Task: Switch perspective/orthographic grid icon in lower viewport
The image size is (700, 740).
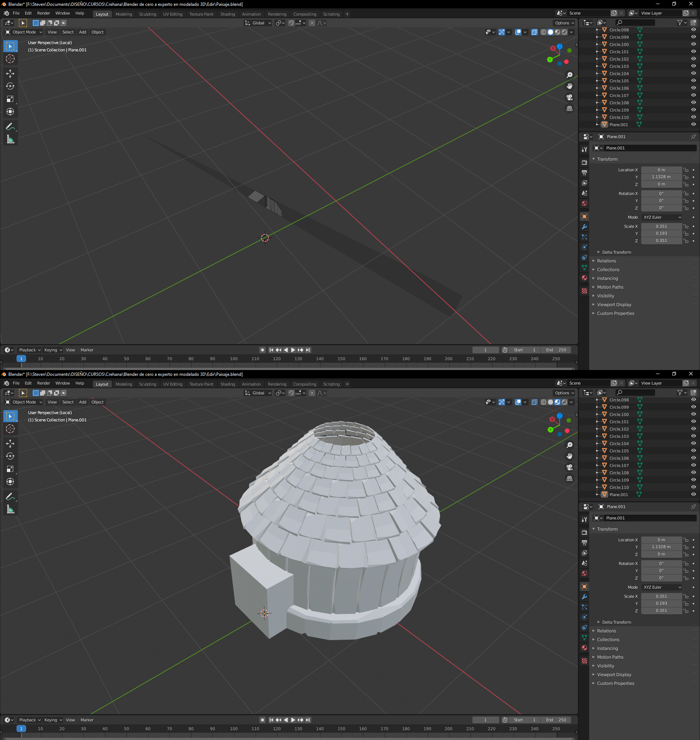Action: point(569,479)
